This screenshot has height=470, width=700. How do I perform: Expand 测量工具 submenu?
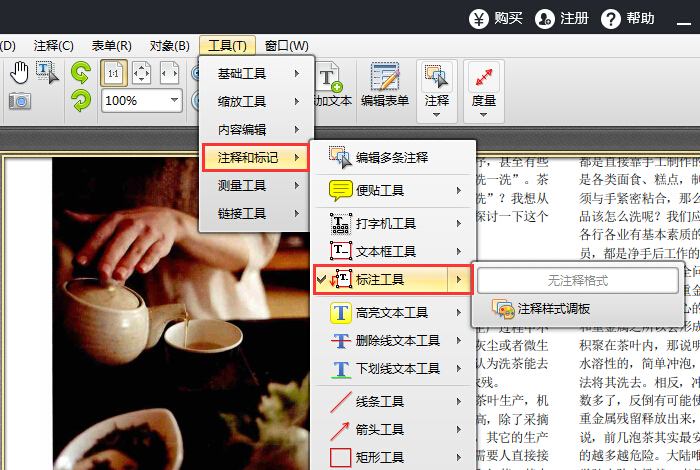tap(256, 185)
